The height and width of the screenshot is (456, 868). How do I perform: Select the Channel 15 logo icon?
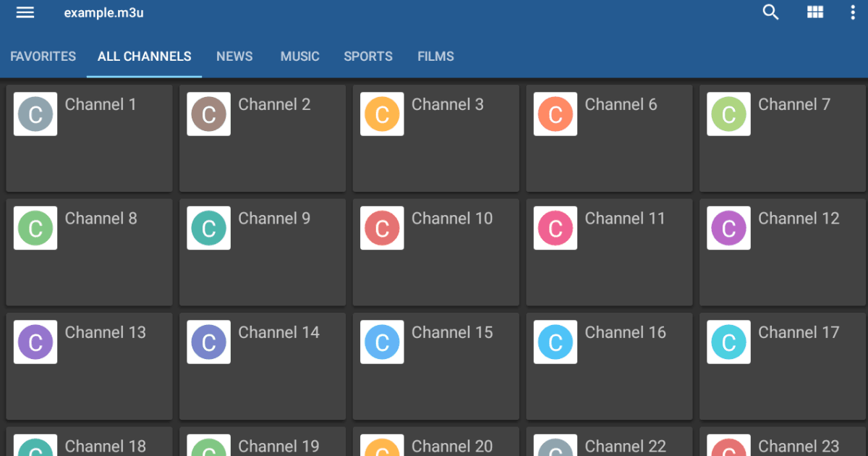click(381, 342)
